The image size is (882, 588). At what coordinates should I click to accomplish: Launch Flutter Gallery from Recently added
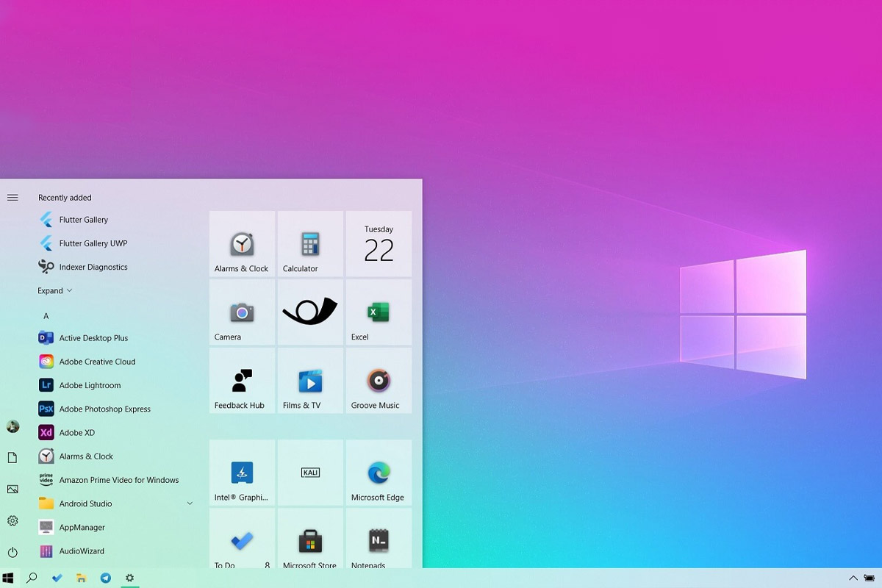tap(116, 220)
